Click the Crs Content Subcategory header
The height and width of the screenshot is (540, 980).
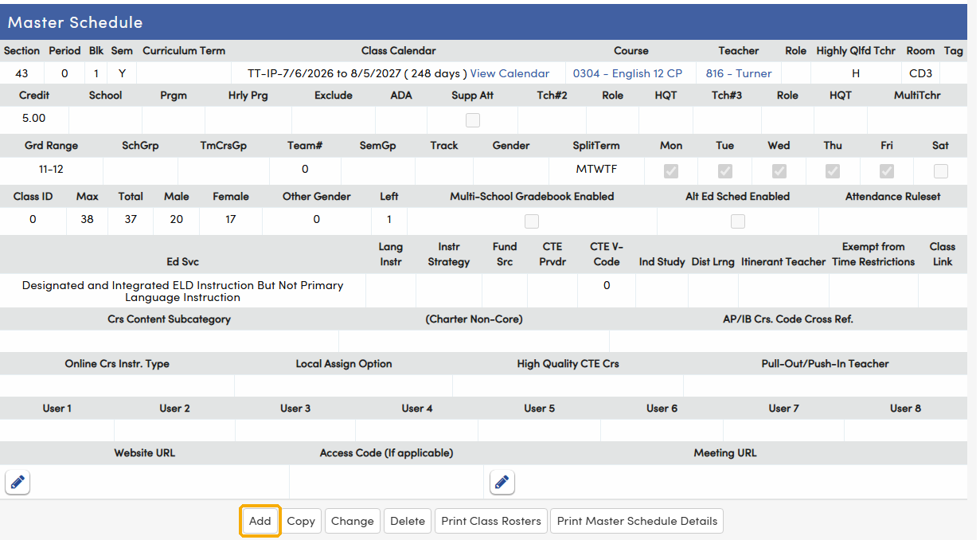pos(169,319)
